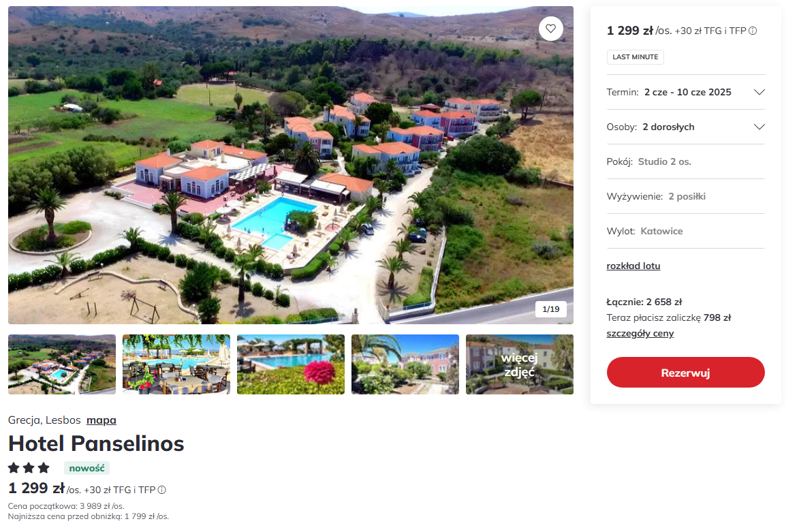
Task: Open szczegóły ceny price details link
Action: [x=640, y=333]
